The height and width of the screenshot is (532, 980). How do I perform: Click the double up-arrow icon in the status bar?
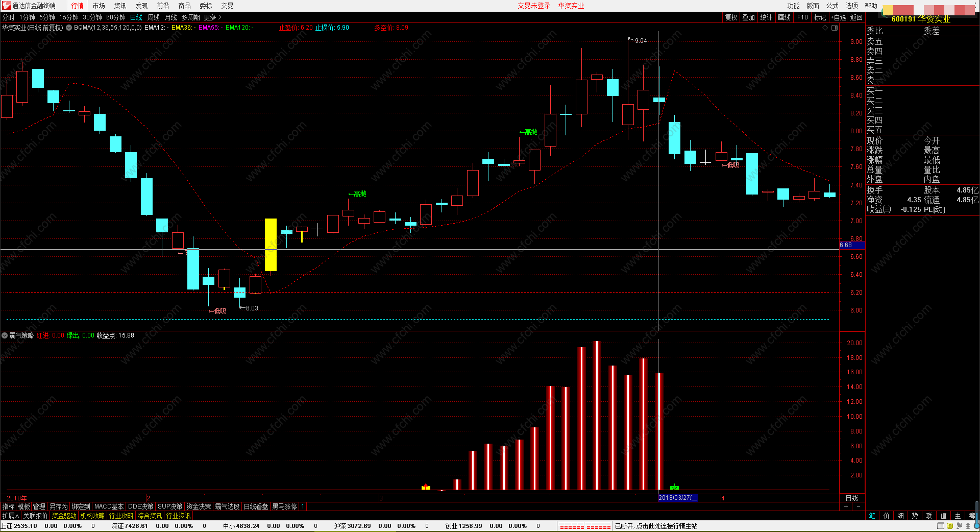[x=968, y=526]
